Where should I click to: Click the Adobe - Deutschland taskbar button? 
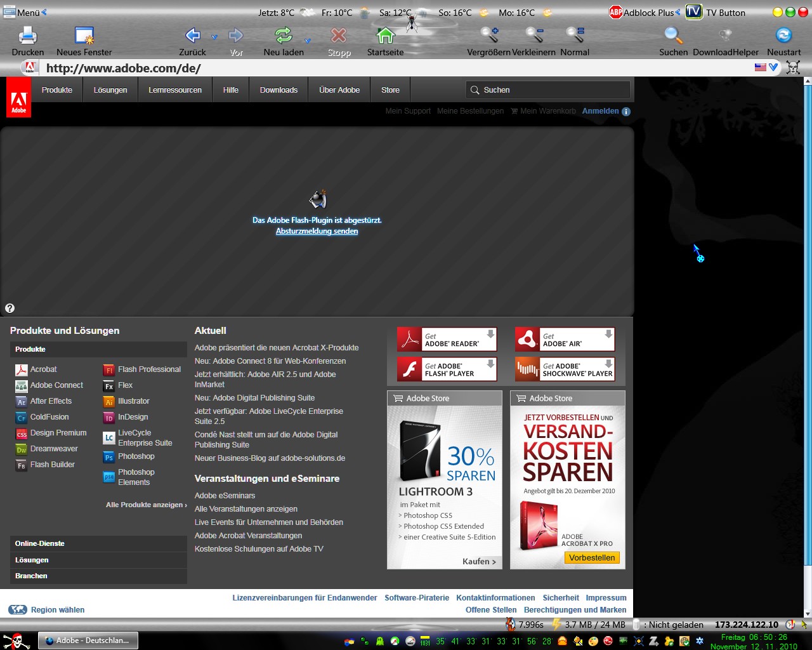tap(88, 640)
